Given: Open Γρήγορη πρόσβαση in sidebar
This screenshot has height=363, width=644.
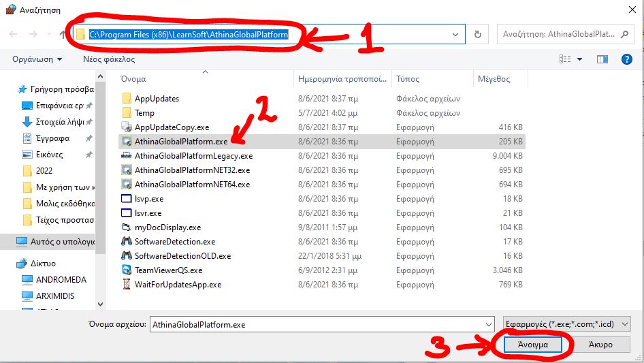Looking at the screenshot, I should (57, 89).
